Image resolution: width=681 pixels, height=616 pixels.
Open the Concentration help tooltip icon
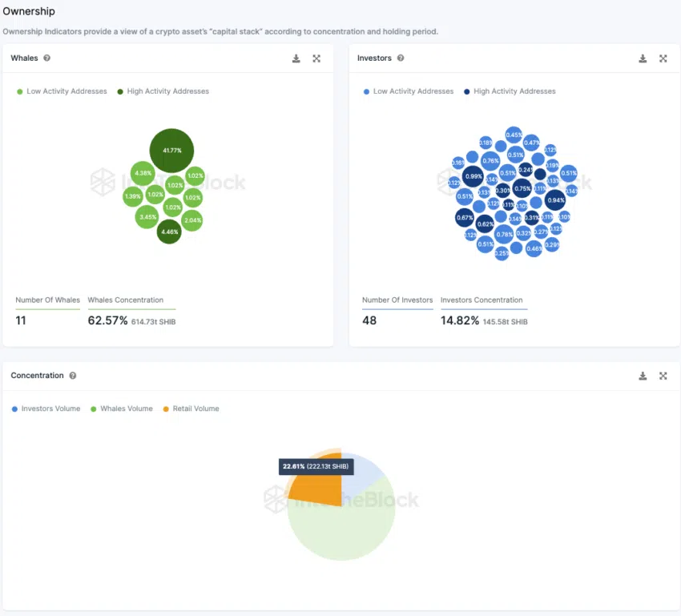coord(73,376)
